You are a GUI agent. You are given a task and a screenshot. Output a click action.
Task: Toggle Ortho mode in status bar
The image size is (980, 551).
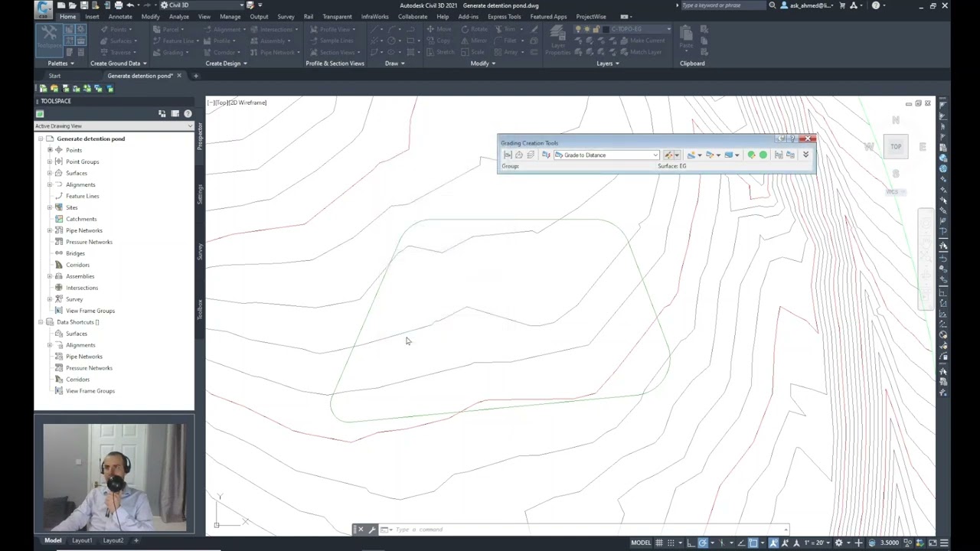(691, 543)
